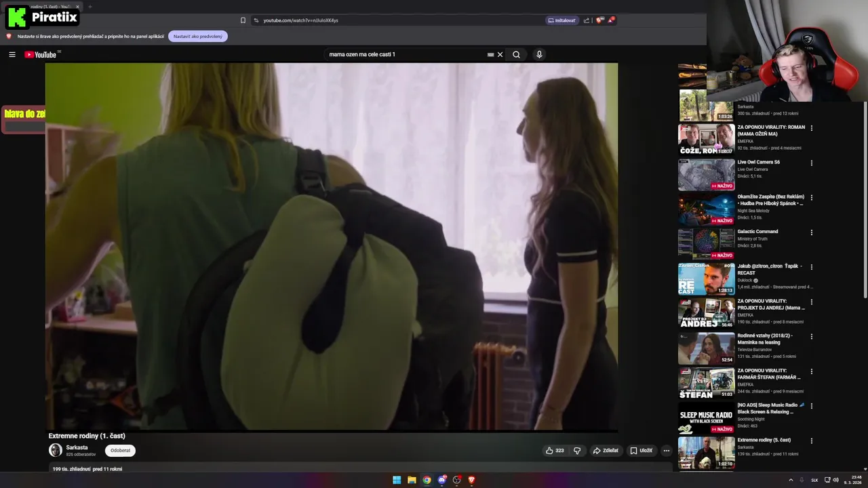The image size is (868, 488).
Task: Click the Inštalovať app button in the address bar
Action: [x=562, y=20]
